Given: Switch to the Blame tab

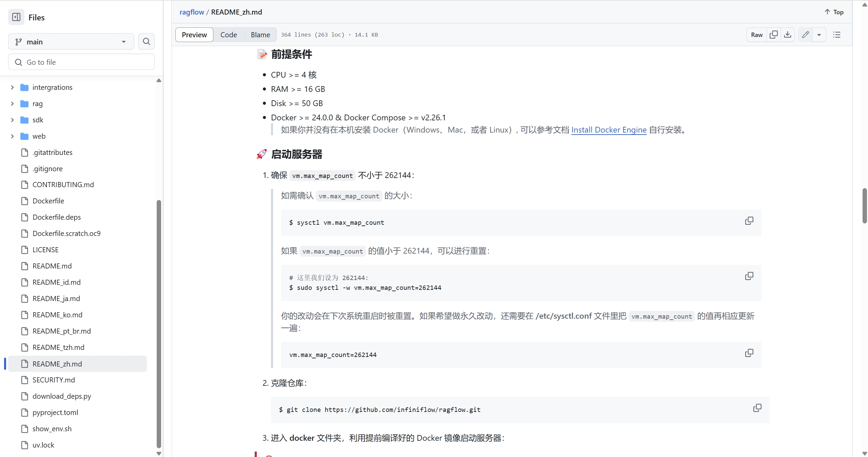Looking at the screenshot, I should pyautogui.click(x=260, y=35).
